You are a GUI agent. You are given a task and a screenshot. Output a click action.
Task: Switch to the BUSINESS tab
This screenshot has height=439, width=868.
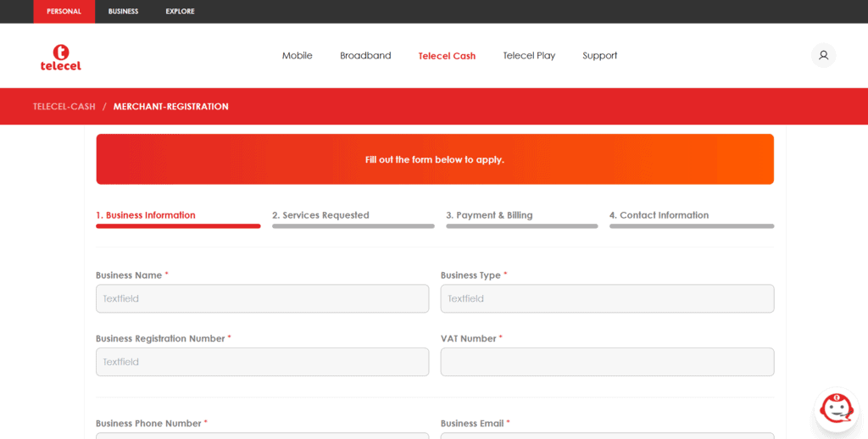[x=124, y=11]
